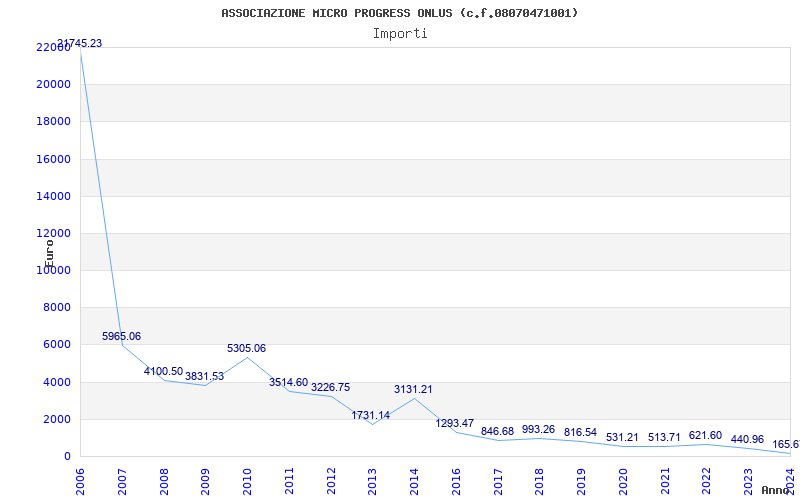Select year 2022 axis label
Viewport: 800px width, 500px height.
(707, 482)
